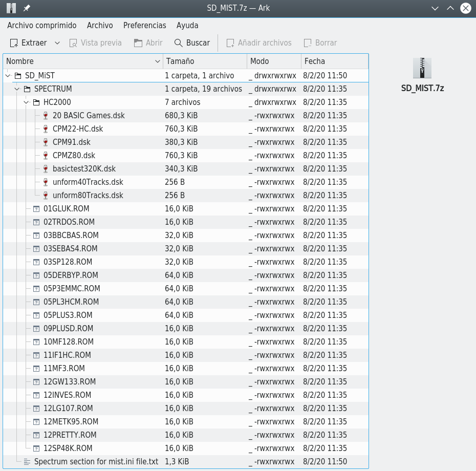
Task: Click the CPMZ80.dsk file icon
Action: 46,156
